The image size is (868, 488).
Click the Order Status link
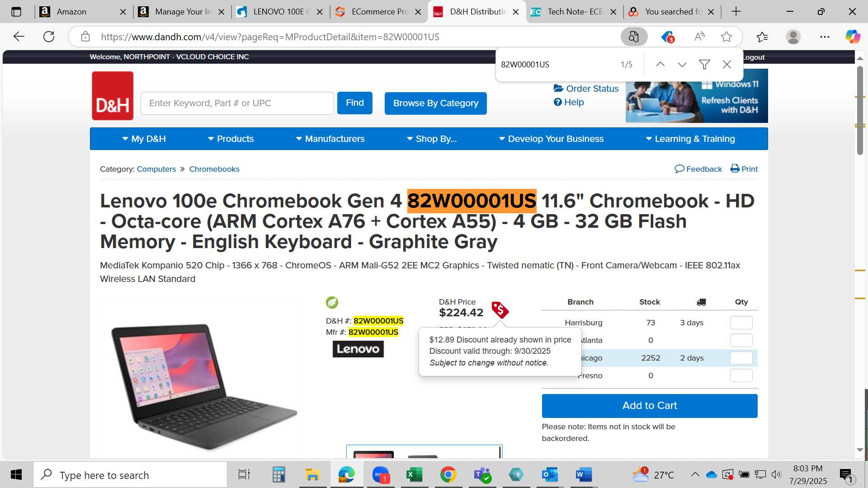586,89
